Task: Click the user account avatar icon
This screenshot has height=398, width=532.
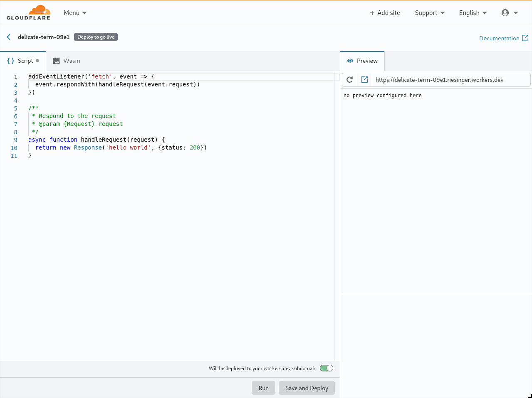Action: pos(505,13)
